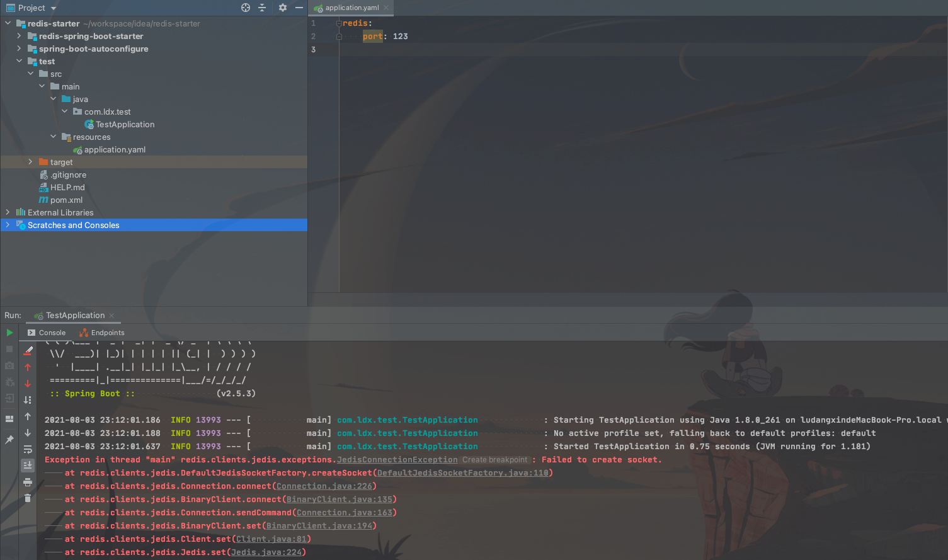Collapse the test module arrow
Image resolution: width=948 pixels, height=560 pixels.
click(19, 61)
